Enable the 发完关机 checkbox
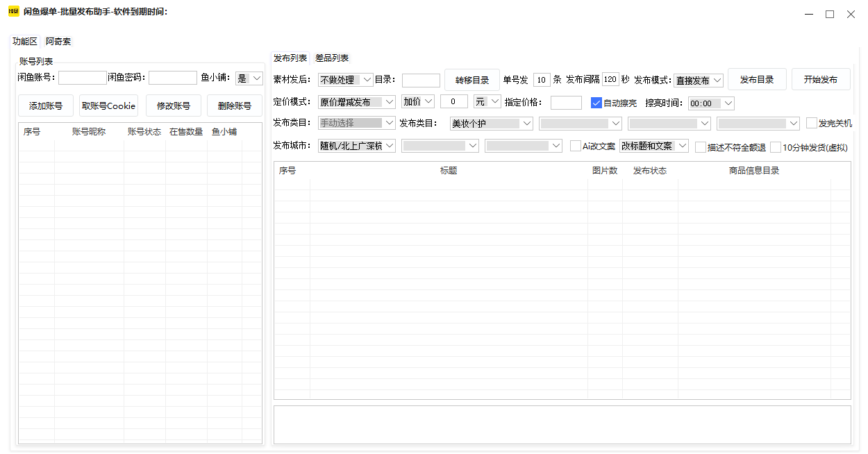Viewport: 868px width, 454px height. coord(812,124)
